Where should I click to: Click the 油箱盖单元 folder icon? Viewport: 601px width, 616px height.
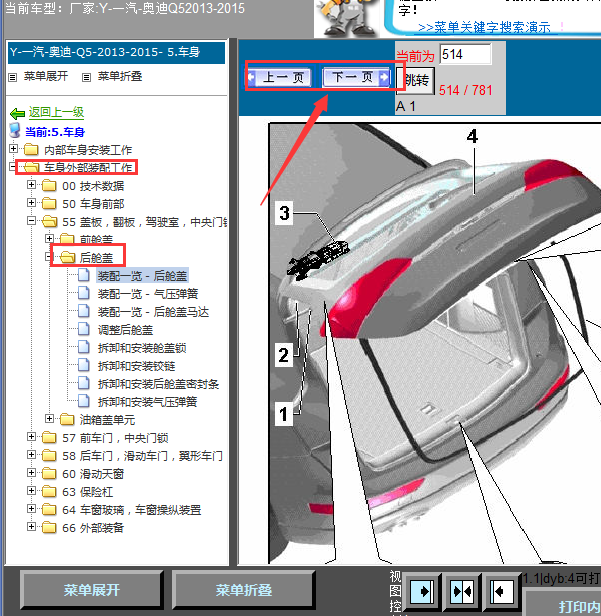67,420
